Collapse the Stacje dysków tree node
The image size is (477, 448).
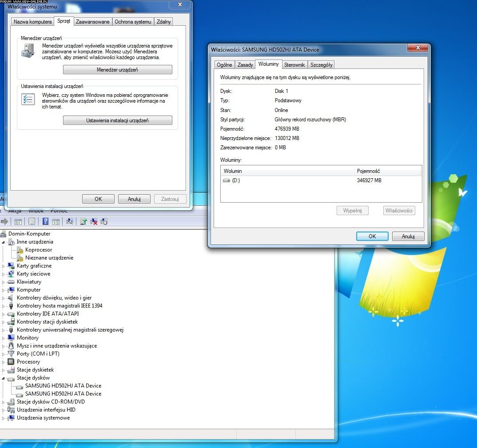tap(4, 378)
